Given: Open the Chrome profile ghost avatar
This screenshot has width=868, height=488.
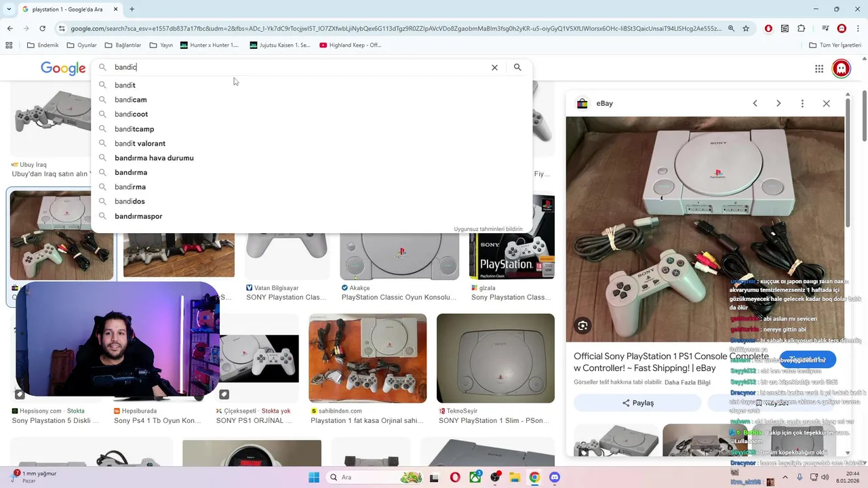Looking at the screenshot, I should (842, 28).
